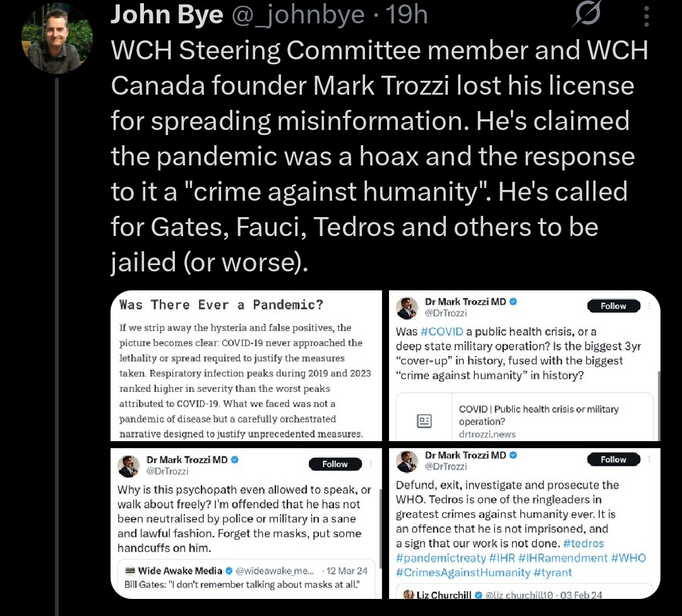The height and width of the screenshot is (616, 682).
Task: Open the quoted Wide Awake Media tweet
Action: (x=246, y=579)
